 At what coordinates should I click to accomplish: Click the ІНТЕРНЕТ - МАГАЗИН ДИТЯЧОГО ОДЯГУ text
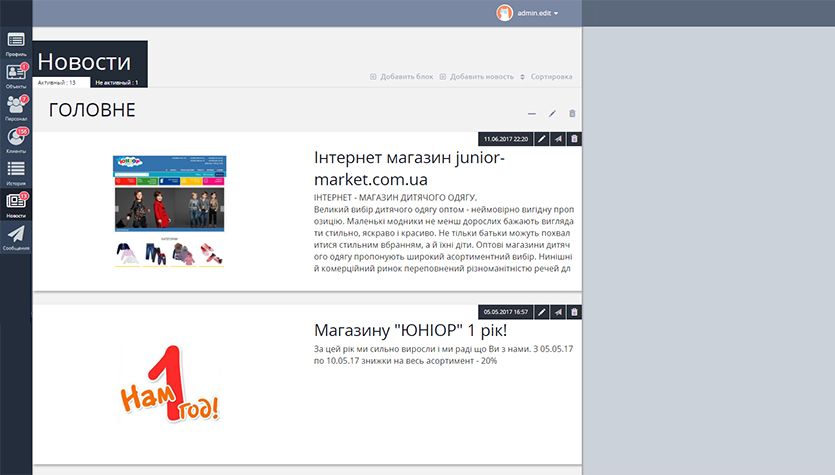point(395,198)
